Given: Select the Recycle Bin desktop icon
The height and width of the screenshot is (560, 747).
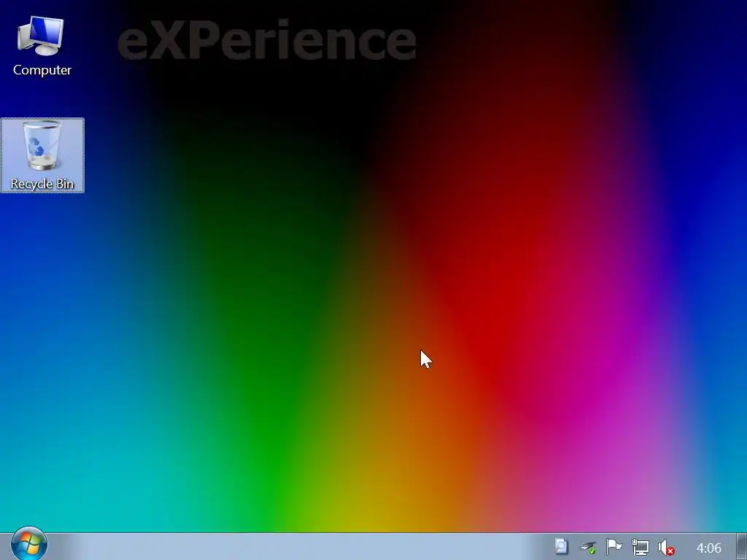Looking at the screenshot, I should [42, 155].
